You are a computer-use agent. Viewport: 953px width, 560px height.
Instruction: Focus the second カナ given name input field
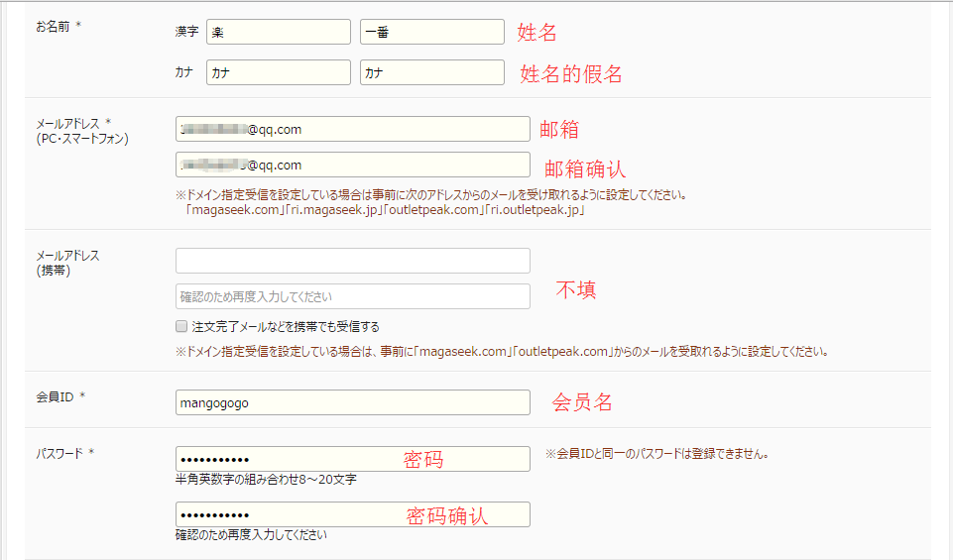click(432, 72)
